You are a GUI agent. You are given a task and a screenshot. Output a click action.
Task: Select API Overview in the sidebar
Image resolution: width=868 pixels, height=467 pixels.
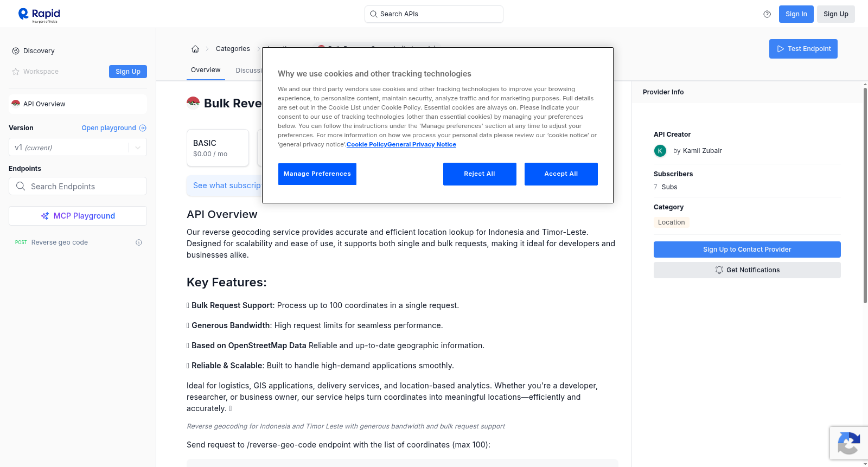(78, 104)
